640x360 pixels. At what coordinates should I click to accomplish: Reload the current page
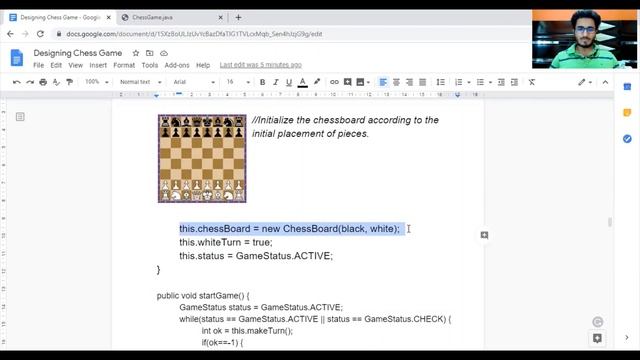(40, 34)
